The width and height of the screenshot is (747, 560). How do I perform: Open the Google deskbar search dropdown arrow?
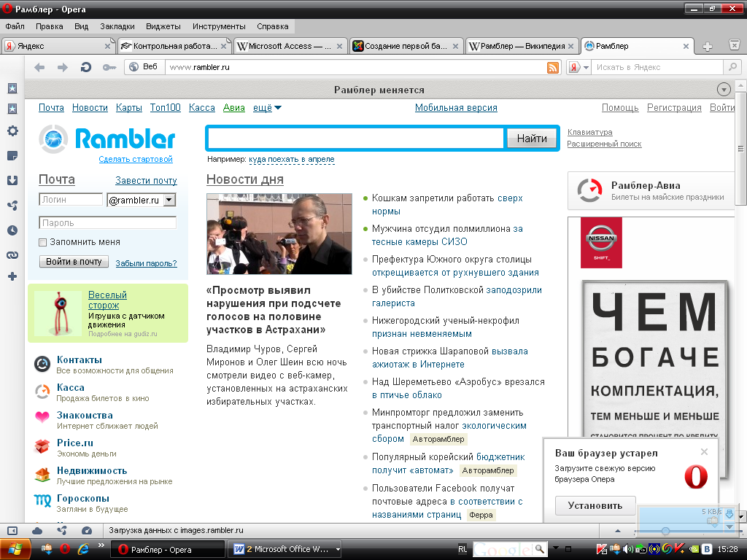[x=555, y=548]
